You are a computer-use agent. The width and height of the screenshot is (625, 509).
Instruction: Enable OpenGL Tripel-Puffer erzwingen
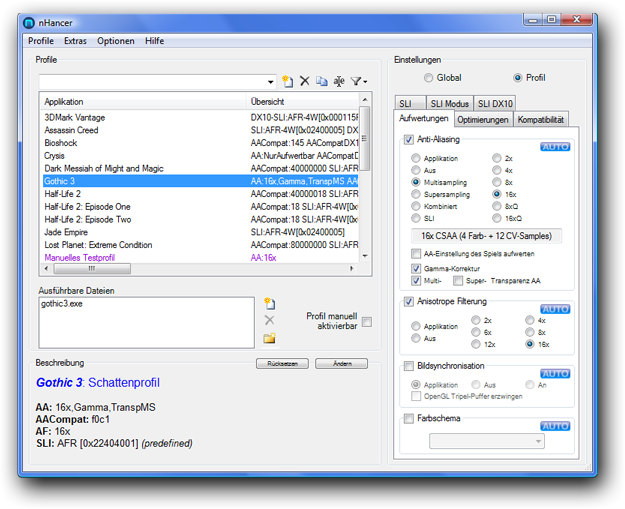point(416,396)
